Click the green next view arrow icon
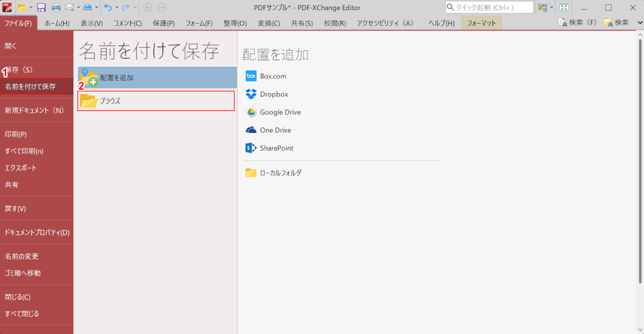Image resolution: width=644 pixels, height=334 pixels. pos(162,8)
